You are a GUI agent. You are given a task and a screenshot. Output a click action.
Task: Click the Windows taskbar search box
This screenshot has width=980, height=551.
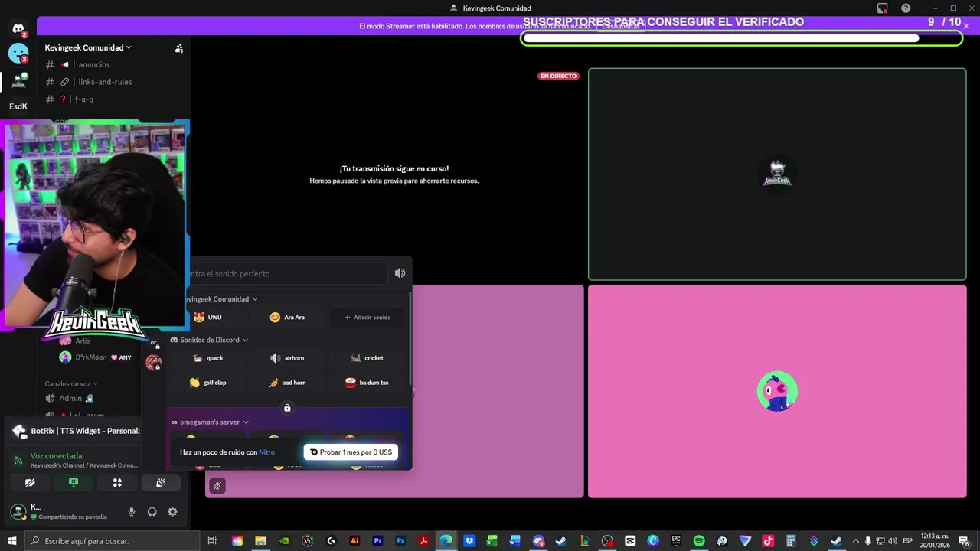tap(113, 541)
